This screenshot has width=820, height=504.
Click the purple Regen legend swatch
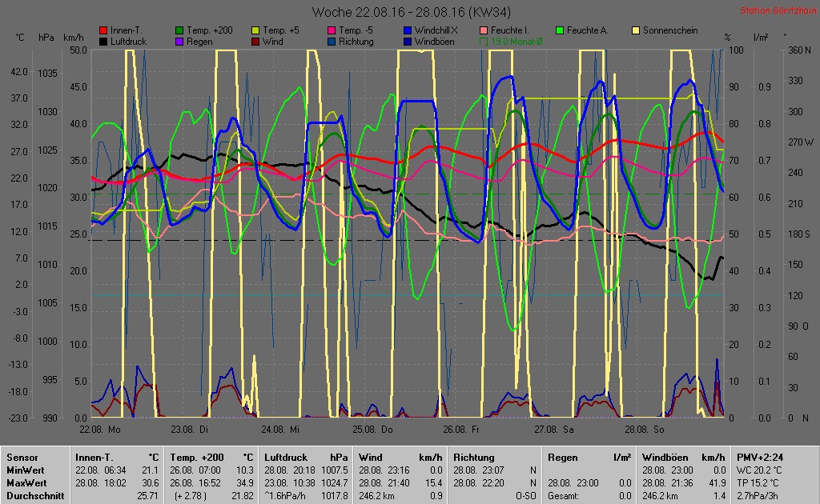point(179,42)
